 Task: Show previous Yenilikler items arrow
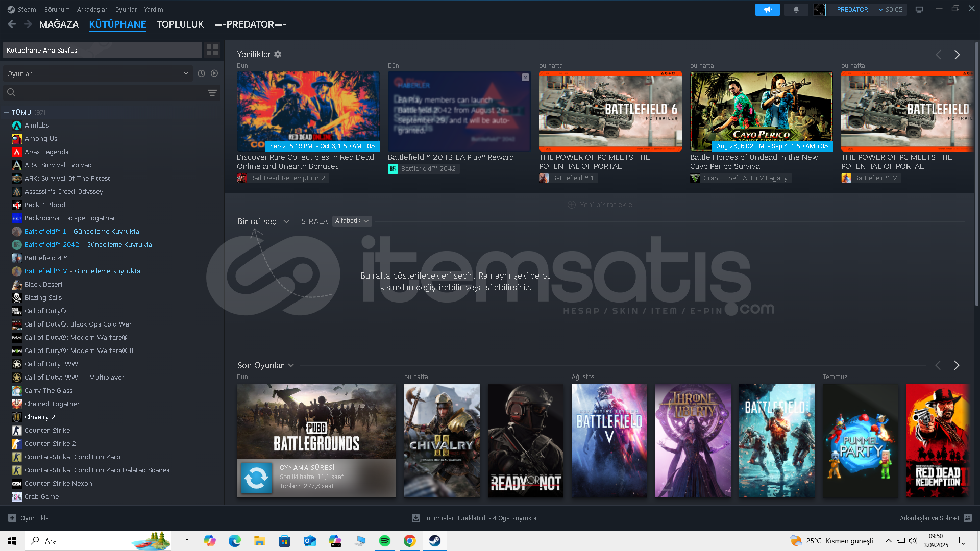click(x=938, y=55)
